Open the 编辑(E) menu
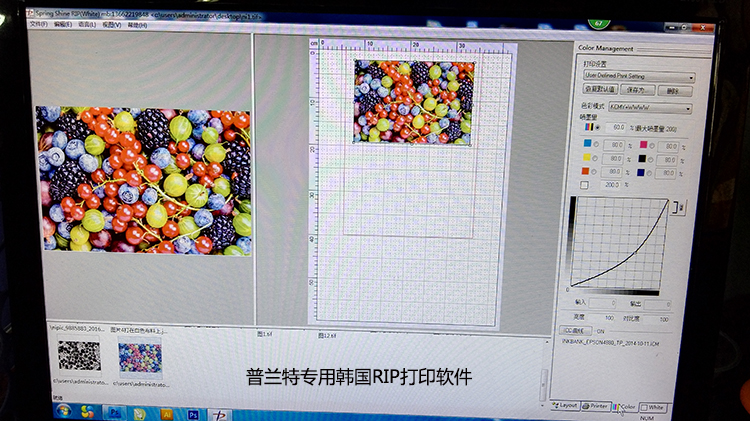 click(x=63, y=24)
